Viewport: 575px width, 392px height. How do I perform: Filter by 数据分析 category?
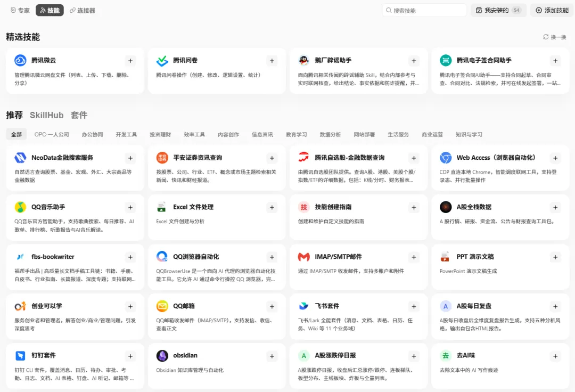tap(331, 135)
